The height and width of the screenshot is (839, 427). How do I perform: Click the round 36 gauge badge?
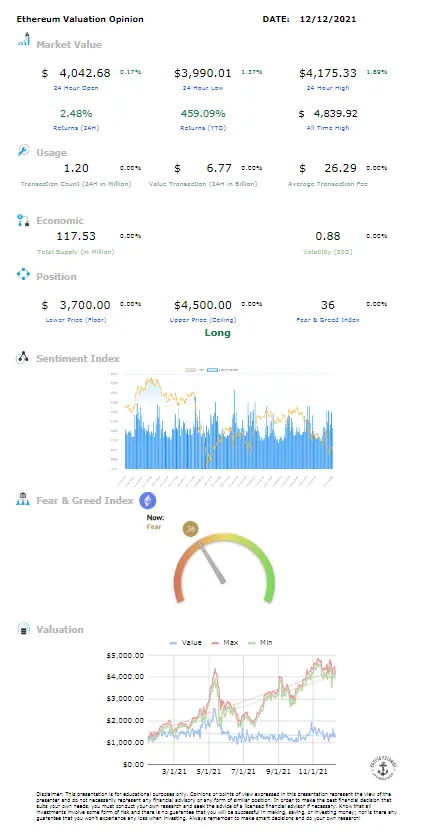190,529
